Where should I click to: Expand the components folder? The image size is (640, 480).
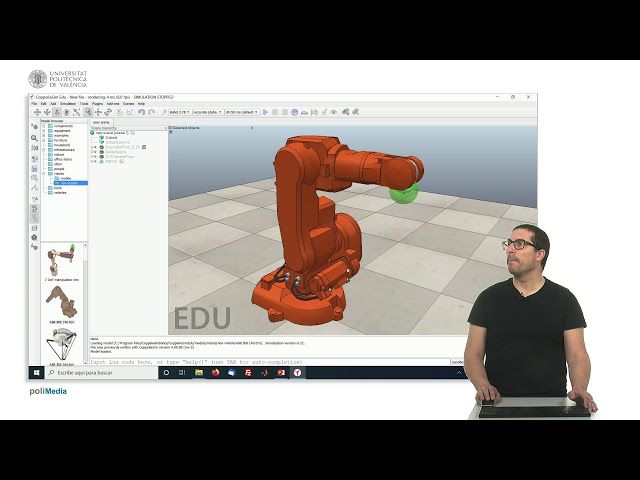(x=44, y=126)
